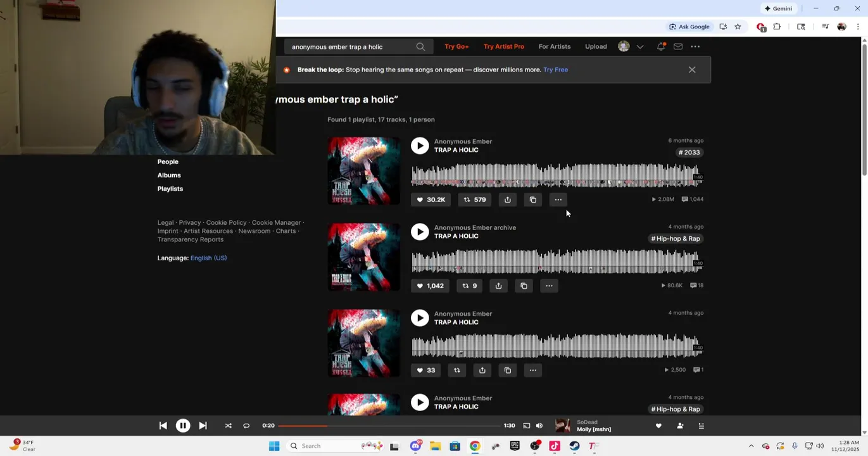The image size is (868, 456).
Task: Dismiss the Break the loop banner
Action: pyautogui.click(x=692, y=70)
